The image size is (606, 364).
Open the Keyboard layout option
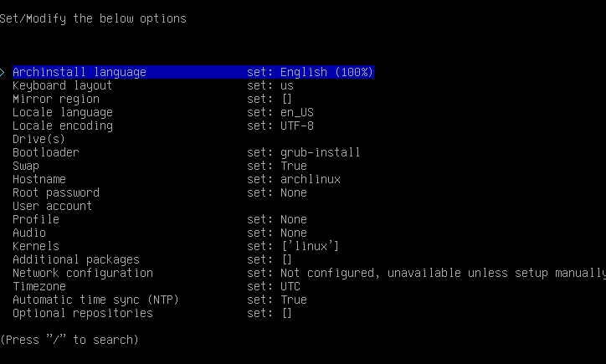[63, 85]
